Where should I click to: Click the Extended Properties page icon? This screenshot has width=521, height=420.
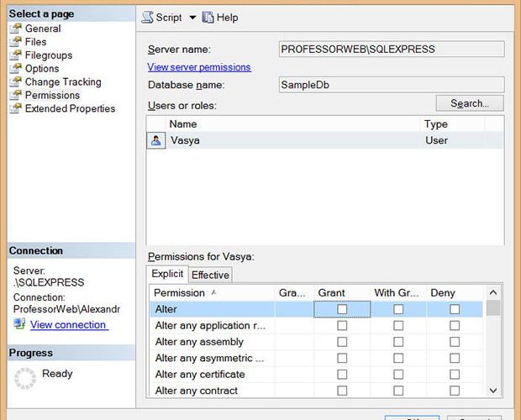point(14,109)
